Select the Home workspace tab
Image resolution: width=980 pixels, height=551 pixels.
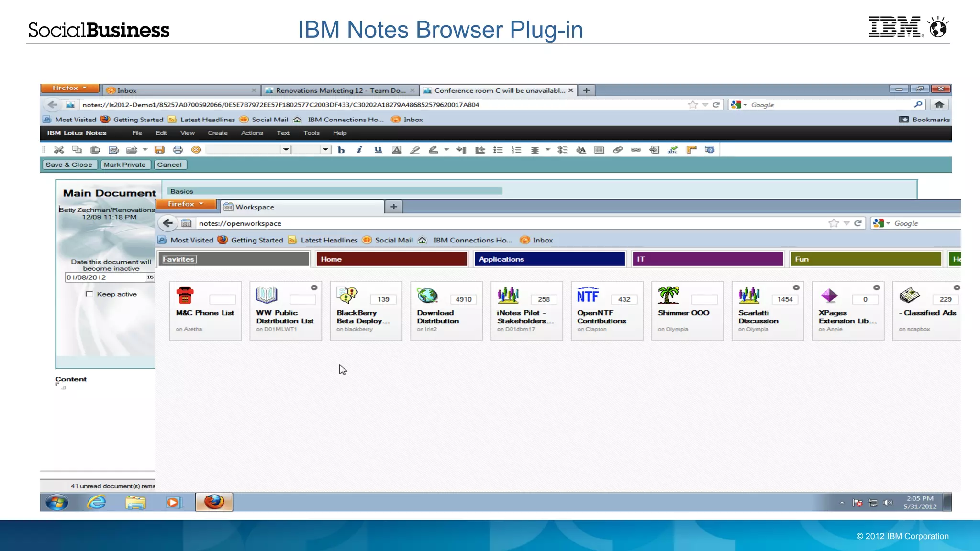point(391,259)
